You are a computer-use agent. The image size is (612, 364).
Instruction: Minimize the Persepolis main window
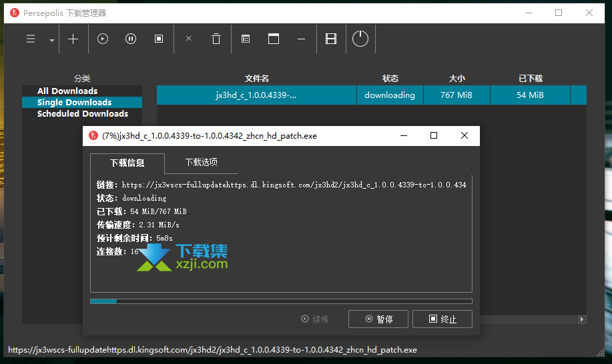click(529, 13)
